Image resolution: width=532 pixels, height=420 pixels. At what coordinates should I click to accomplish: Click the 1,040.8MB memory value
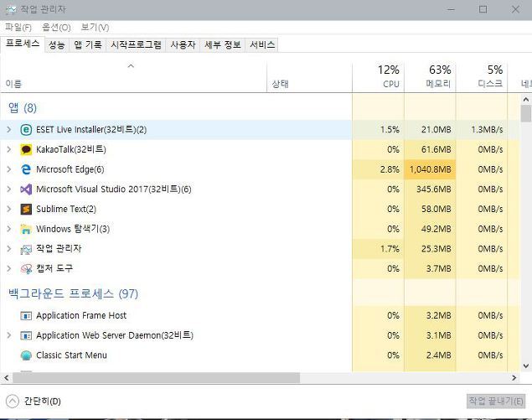tap(431, 169)
